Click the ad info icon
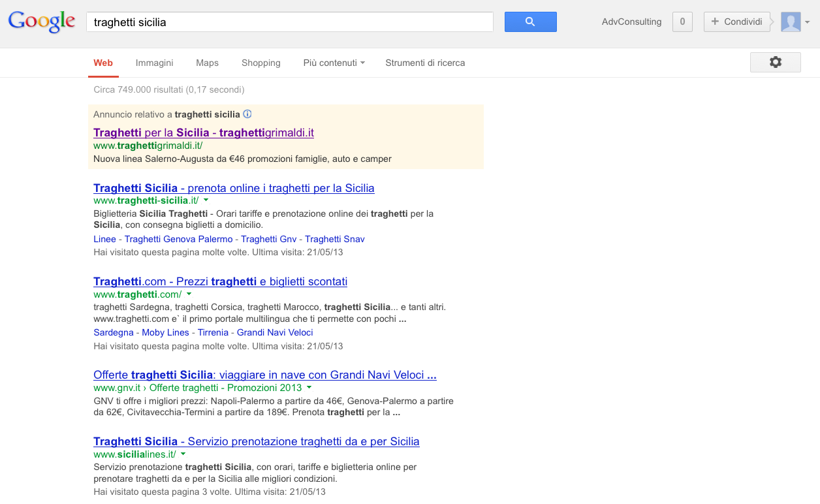 247,114
